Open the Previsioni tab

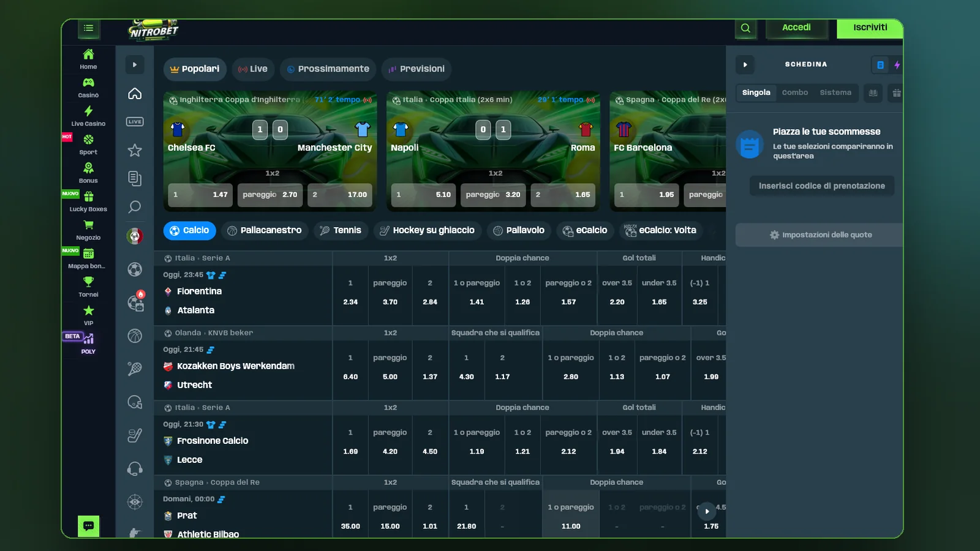coord(417,69)
